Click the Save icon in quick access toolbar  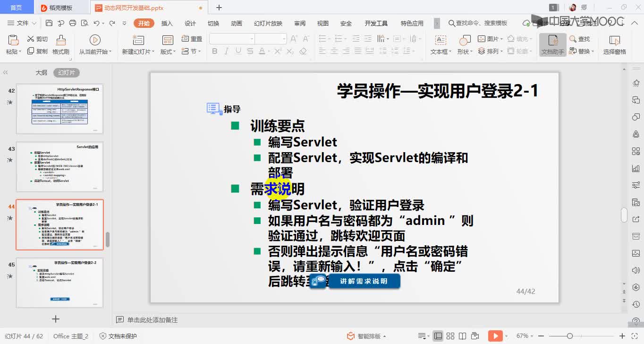point(49,23)
